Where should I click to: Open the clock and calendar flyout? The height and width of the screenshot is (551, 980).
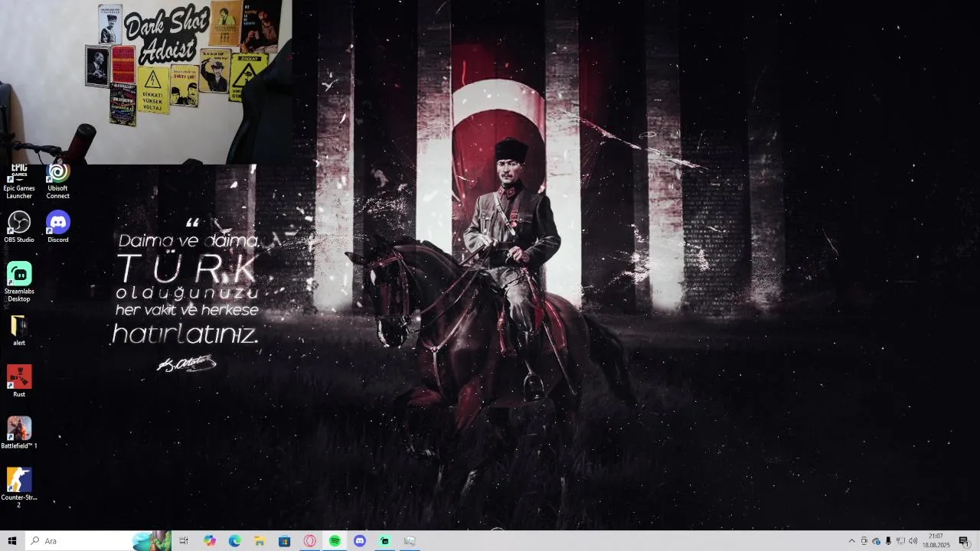click(936, 541)
